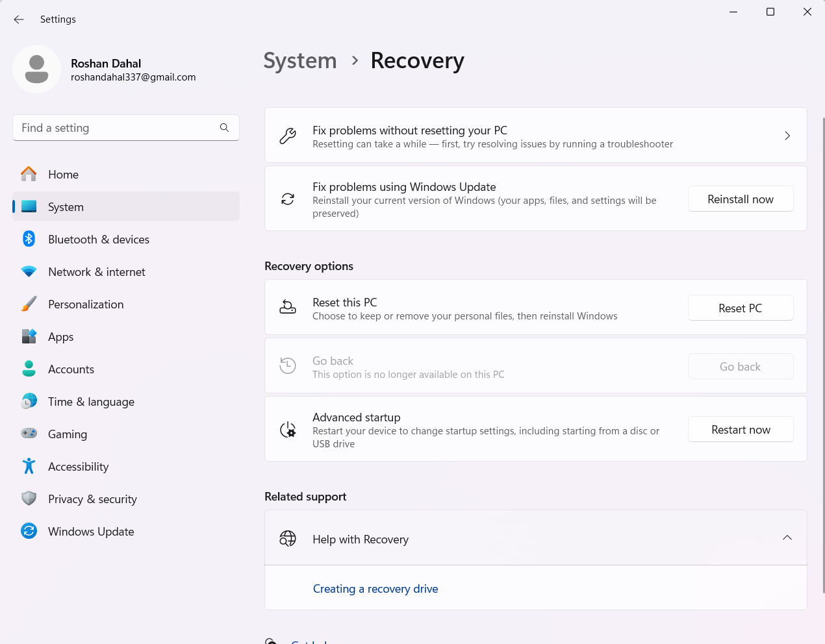This screenshot has height=644, width=825.
Task: Click the Home house icon
Action: pos(29,174)
